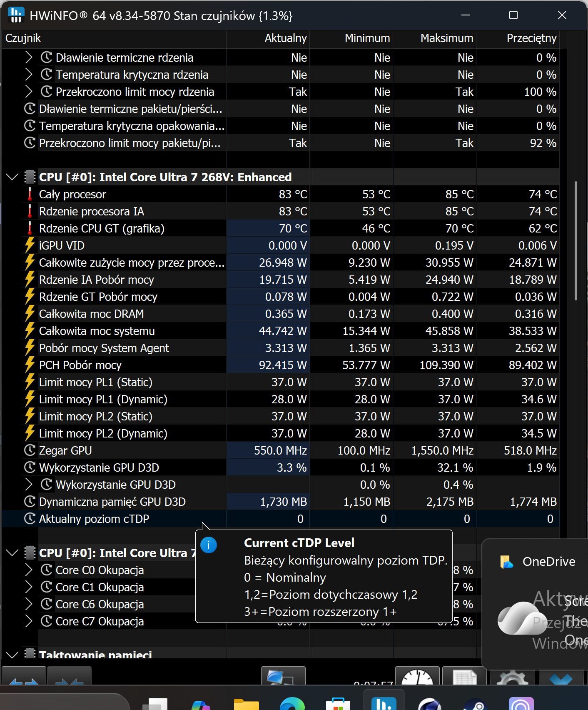Click the OneDrive cloud folder icon

pos(507,562)
